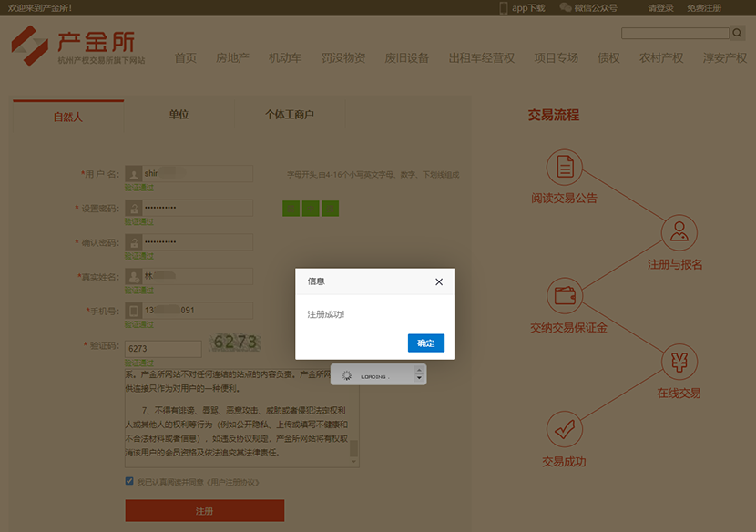Switch to the 单位 tab
Image resolution: width=756 pixels, height=532 pixels.
coord(179,115)
